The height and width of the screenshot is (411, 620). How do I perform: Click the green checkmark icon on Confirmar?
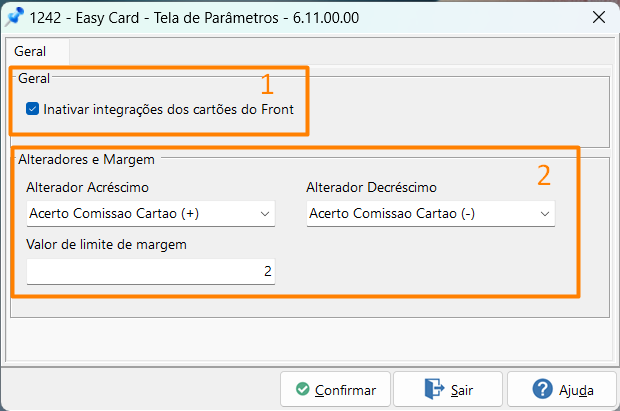click(301, 390)
